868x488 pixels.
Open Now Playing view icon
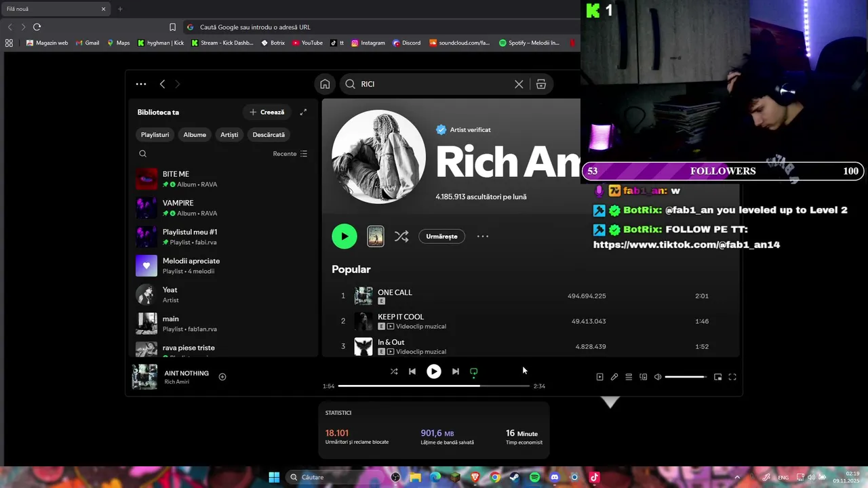(x=599, y=377)
